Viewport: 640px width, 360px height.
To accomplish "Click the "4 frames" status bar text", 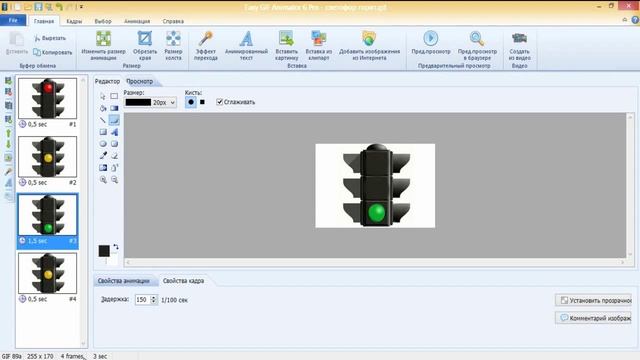I will coord(73,356).
